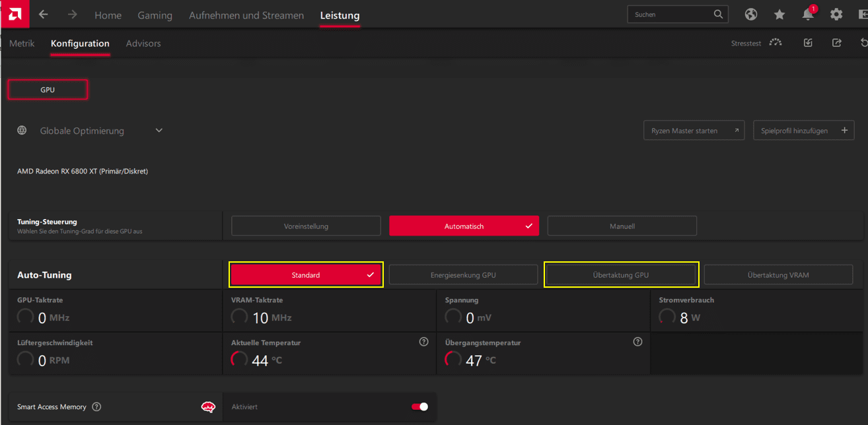This screenshot has width=868, height=425.
Task: Click the 0 RPM fan value
Action: click(54, 360)
